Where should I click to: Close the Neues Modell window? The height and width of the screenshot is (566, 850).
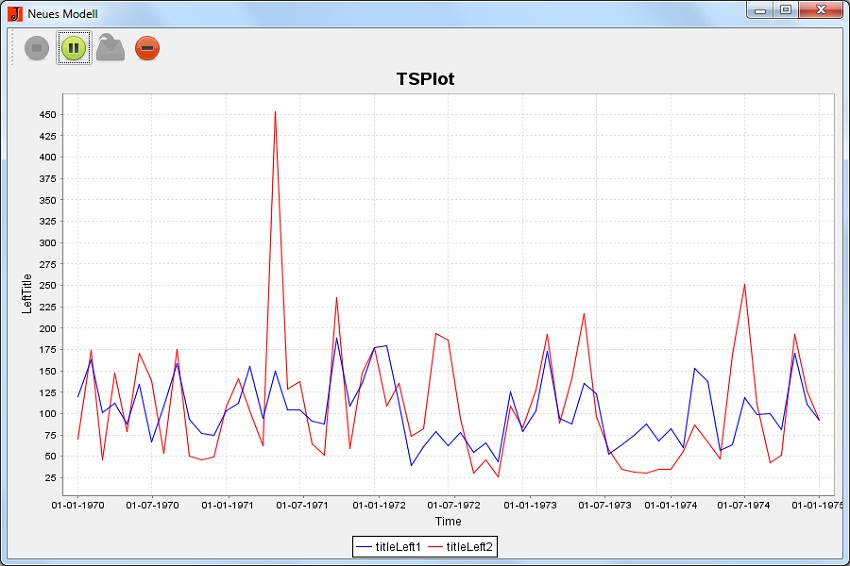point(822,10)
